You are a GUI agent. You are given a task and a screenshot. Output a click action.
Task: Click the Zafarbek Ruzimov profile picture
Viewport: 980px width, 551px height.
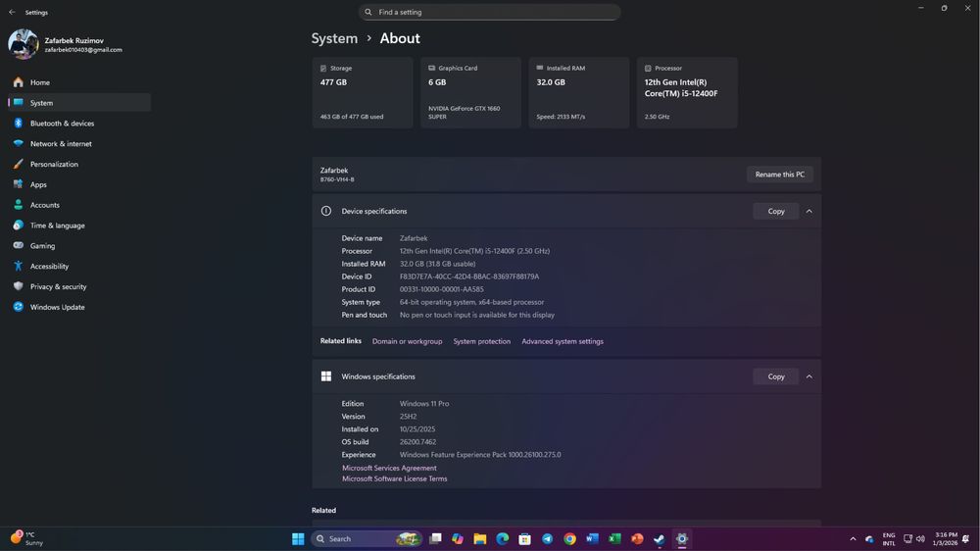24,44
